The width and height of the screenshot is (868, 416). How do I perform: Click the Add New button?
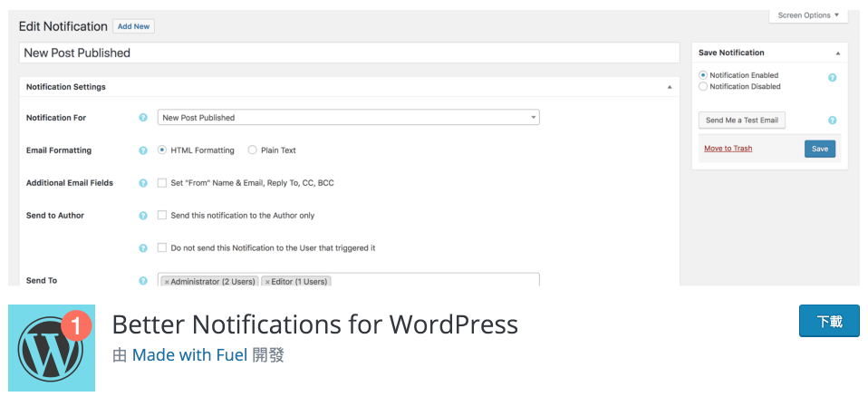[x=133, y=26]
